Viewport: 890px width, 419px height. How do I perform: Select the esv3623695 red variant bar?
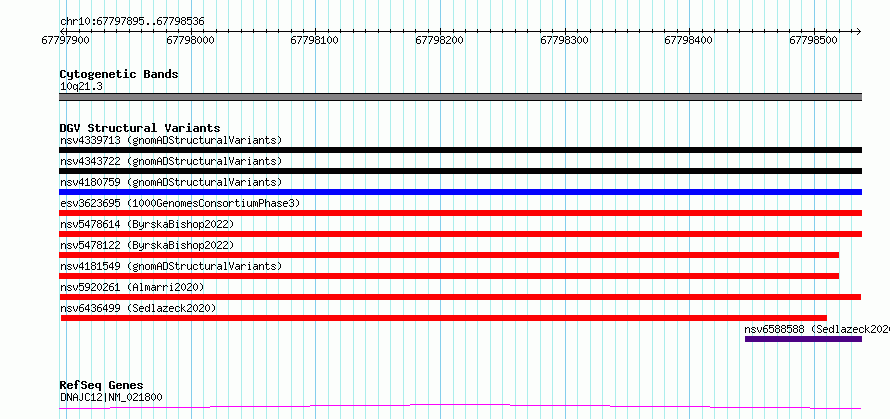460,213
